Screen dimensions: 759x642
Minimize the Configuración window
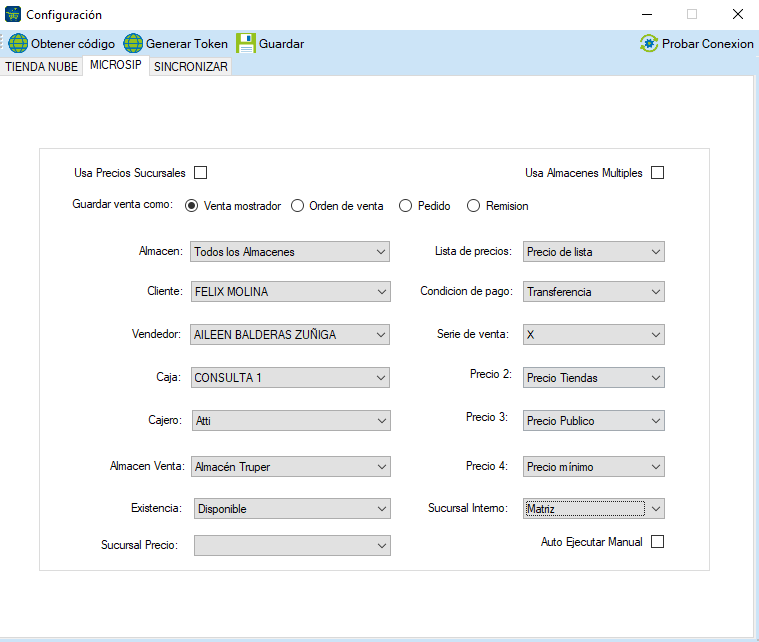click(x=647, y=15)
